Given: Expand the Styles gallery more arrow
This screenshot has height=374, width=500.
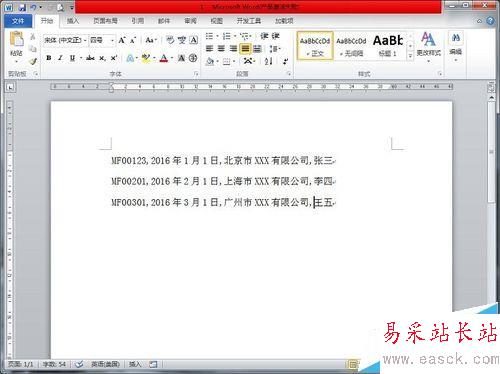Looking at the screenshot, I should [411, 56].
